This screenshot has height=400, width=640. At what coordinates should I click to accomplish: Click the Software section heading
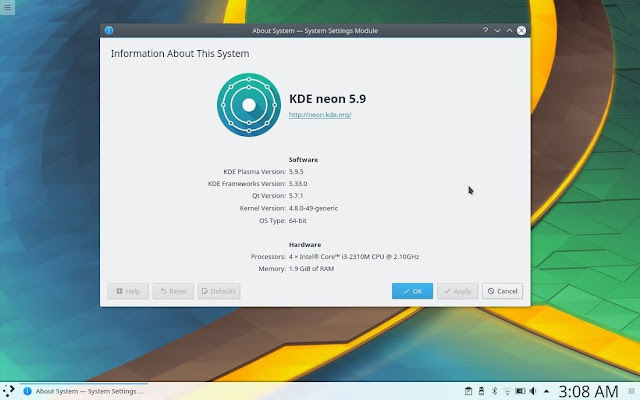[303, 160]
